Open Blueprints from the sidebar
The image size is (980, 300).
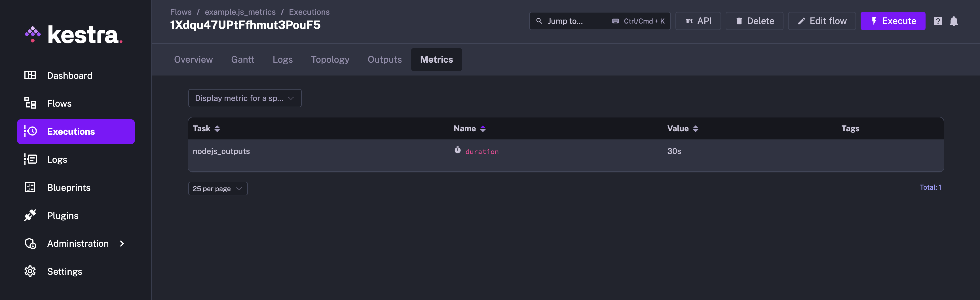click(68, 187)
